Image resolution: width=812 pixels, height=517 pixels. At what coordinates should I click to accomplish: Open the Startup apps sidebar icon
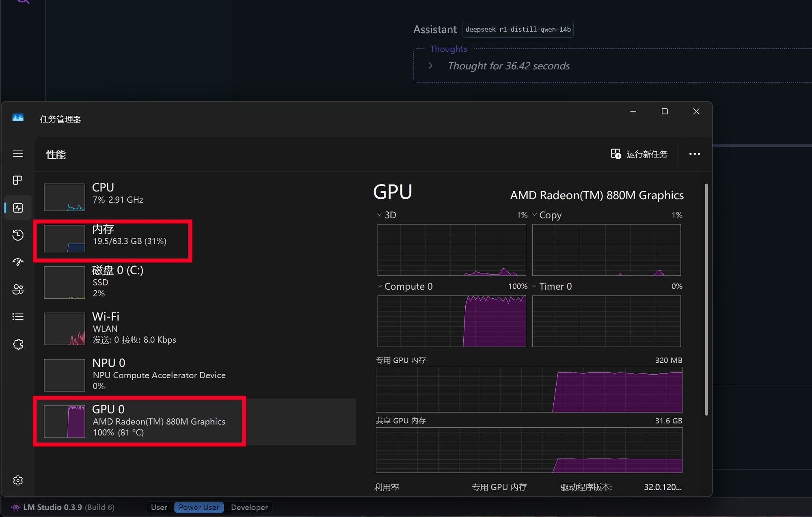pyautogui.click(x=18, y=262)
